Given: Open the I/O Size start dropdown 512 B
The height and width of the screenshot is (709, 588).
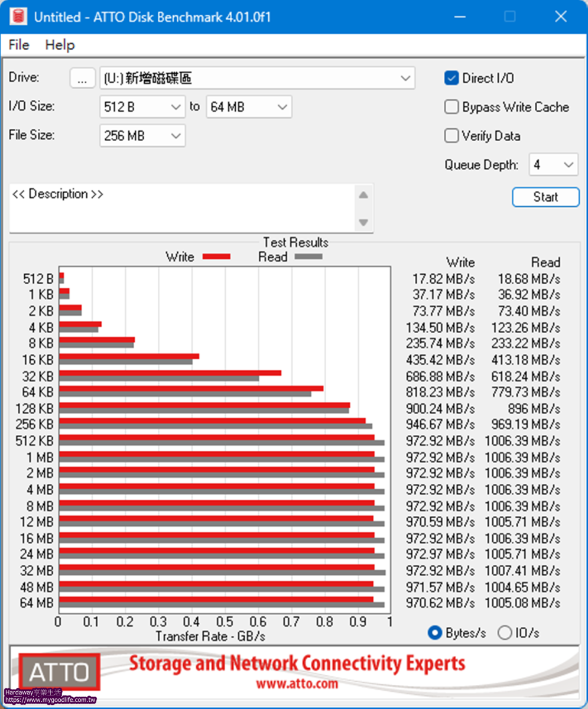Looking at the screenshot, I should 142,107.
